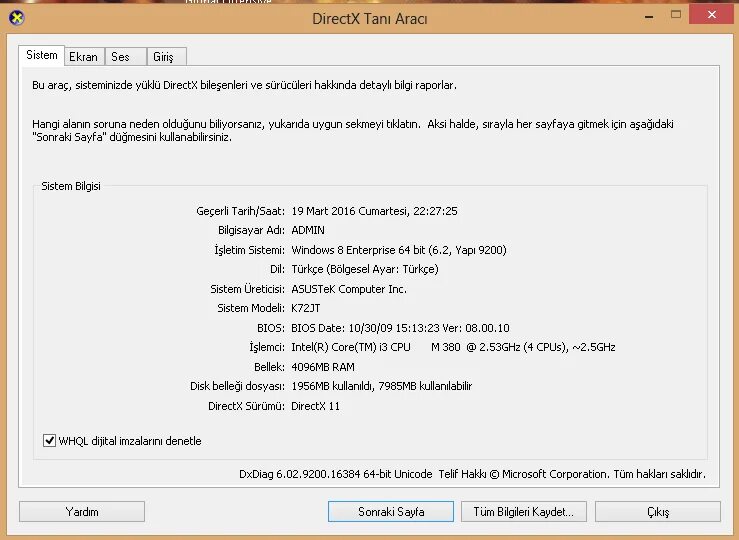Image resolution: width=739 pixels, height=540 pixels.
Task: Click the DirectX Tanı Aracı window title
Action: tap(370, 19)
